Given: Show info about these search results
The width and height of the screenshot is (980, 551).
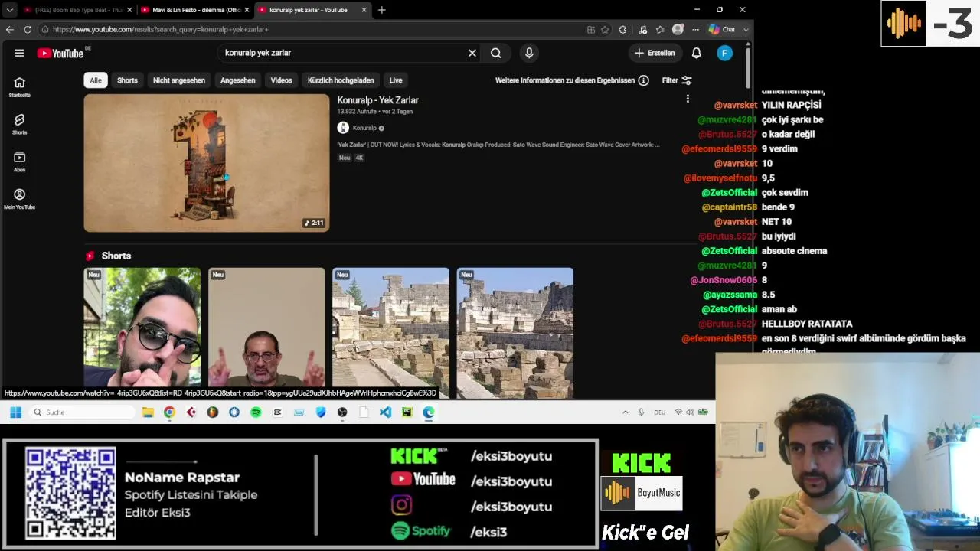Looking at the screenshot, I should pyautogui.click(x=643, y=80).
